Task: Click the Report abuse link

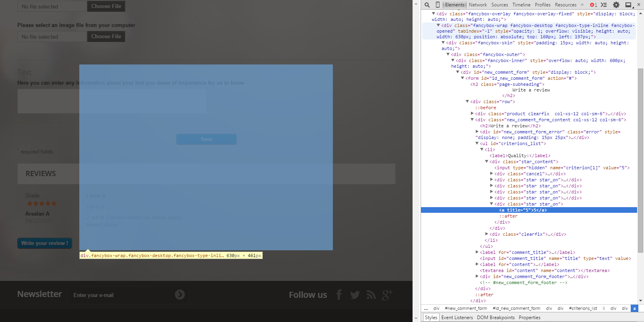Action: (x=102, y=225)
